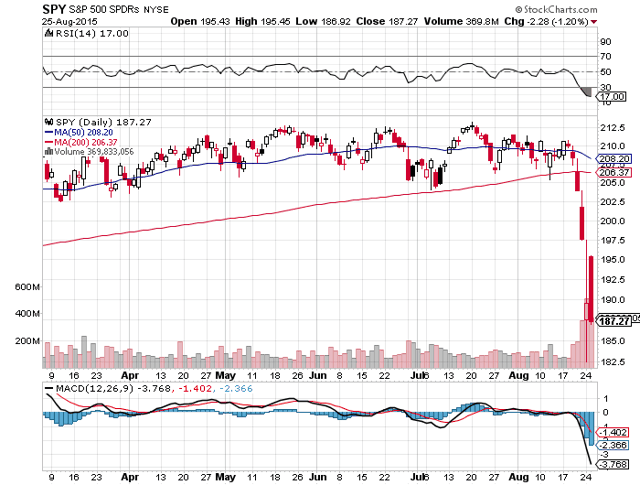This screenshot has width=640, height=485.
Task: Click the candlestick icon before SPY (Daily)
Action: point(49,122)
